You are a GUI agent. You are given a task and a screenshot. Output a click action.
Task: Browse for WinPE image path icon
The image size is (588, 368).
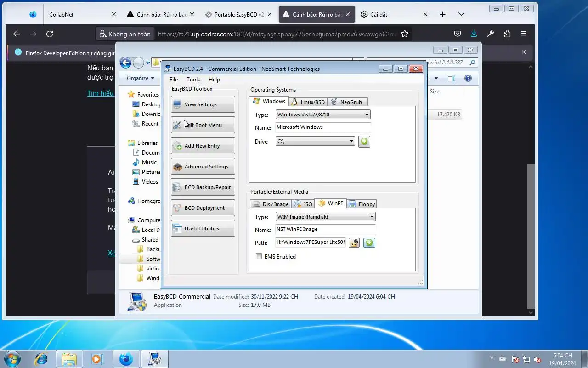pyautogui.click(x=354, y=242)
